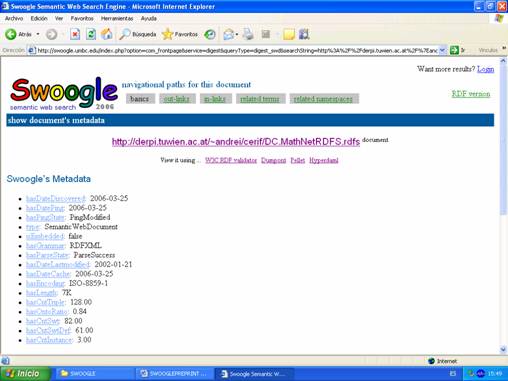Click the hasCntInstance property link
This screenshot has height=381, width=508.
pyautogui.click(x=49, y=340)
